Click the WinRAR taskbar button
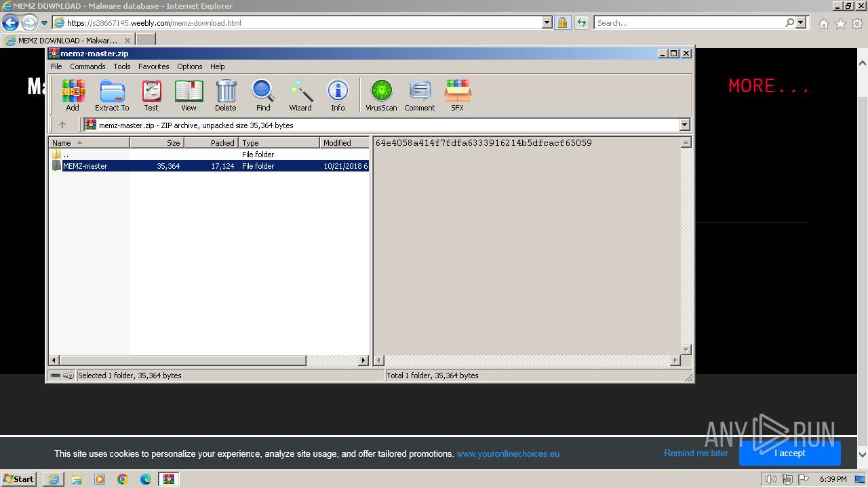 click(x=169, y=479)
